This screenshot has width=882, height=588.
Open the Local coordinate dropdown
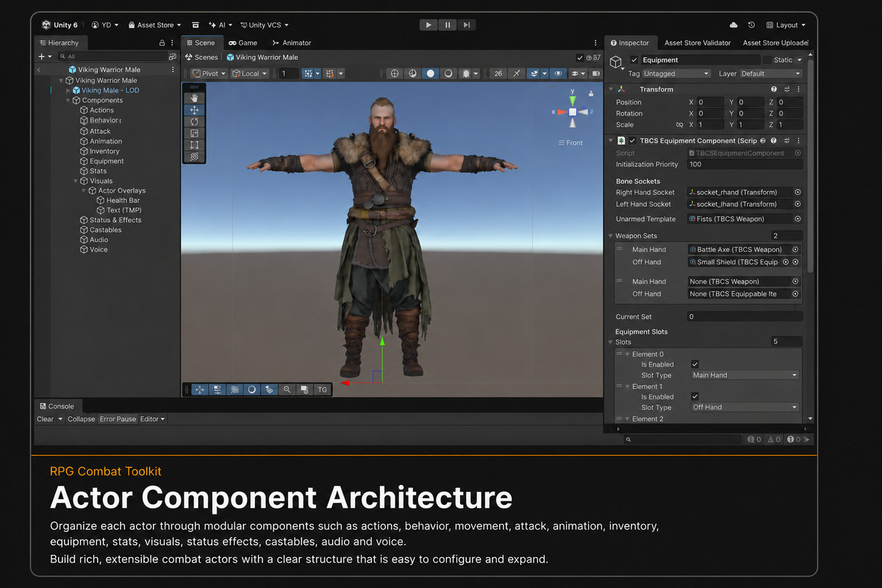[249, 73]
